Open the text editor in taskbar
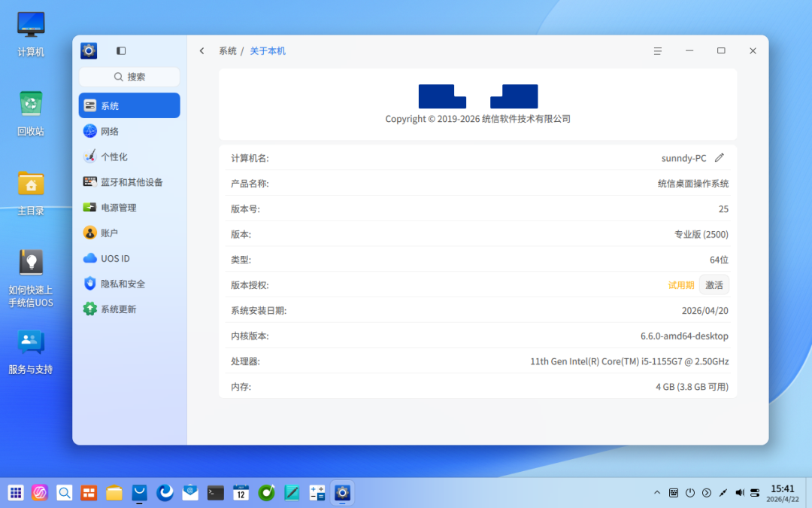Screen dimensions: 812x508 pos(292,492)
